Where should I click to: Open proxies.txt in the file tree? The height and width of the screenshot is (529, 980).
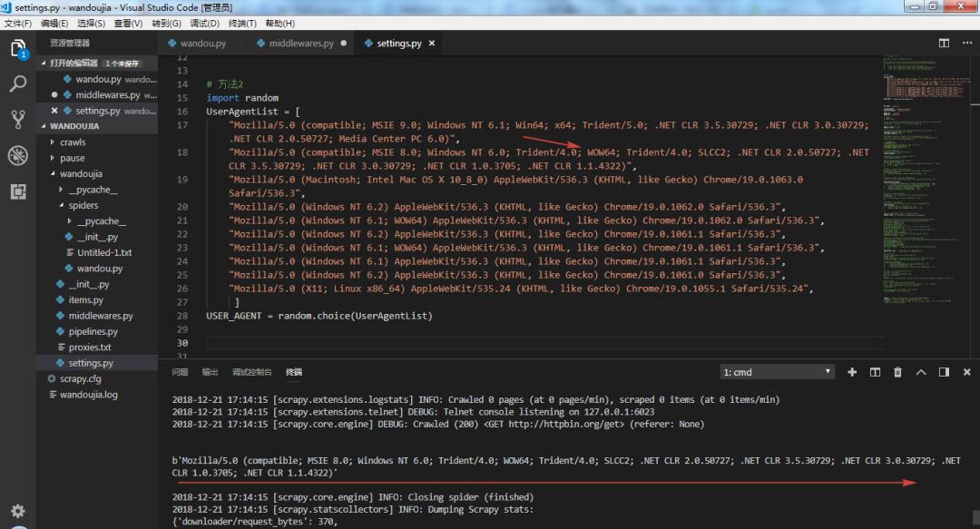97,347
